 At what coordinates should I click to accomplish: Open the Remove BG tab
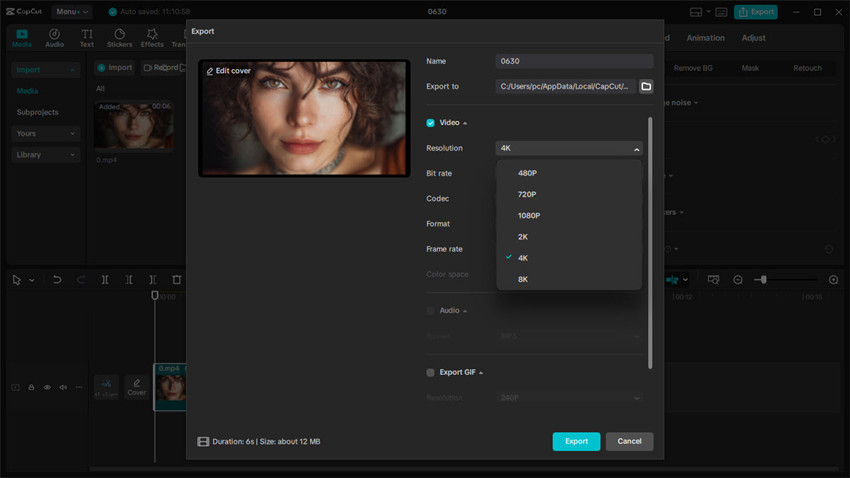click(693, 68)
